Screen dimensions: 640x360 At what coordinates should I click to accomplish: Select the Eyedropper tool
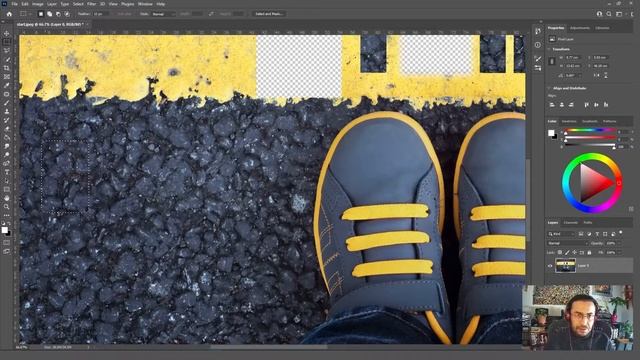point(7,85)
